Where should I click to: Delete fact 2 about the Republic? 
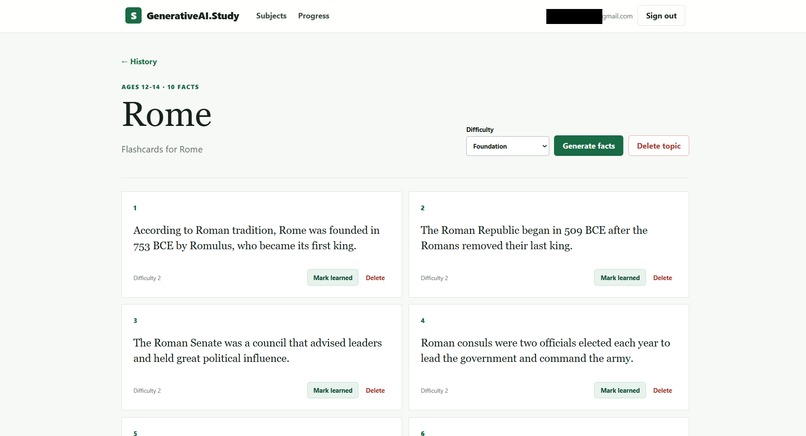(663, 278)
